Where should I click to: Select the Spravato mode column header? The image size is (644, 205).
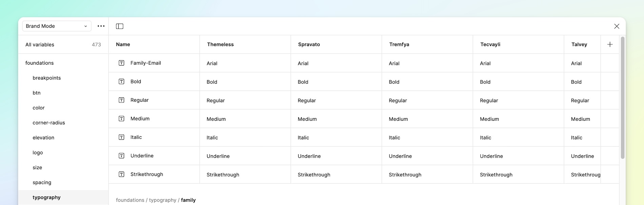[x=309, y=44]
